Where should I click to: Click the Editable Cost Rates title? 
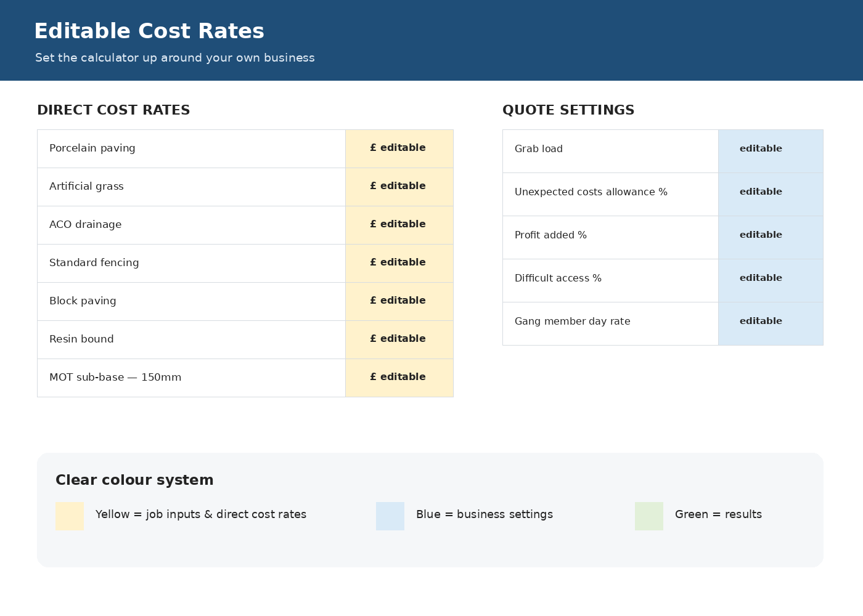149,31
